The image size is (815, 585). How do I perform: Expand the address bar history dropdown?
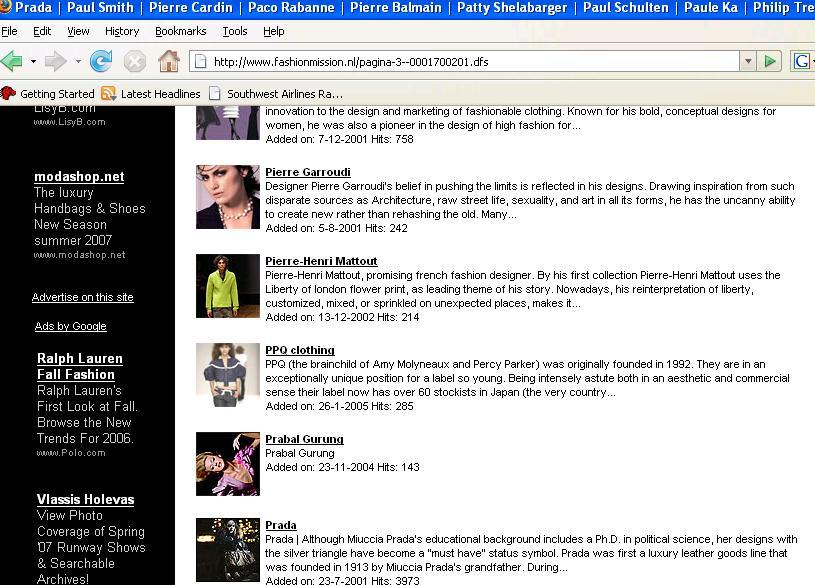pyautogui.click(x=747, y=62)
